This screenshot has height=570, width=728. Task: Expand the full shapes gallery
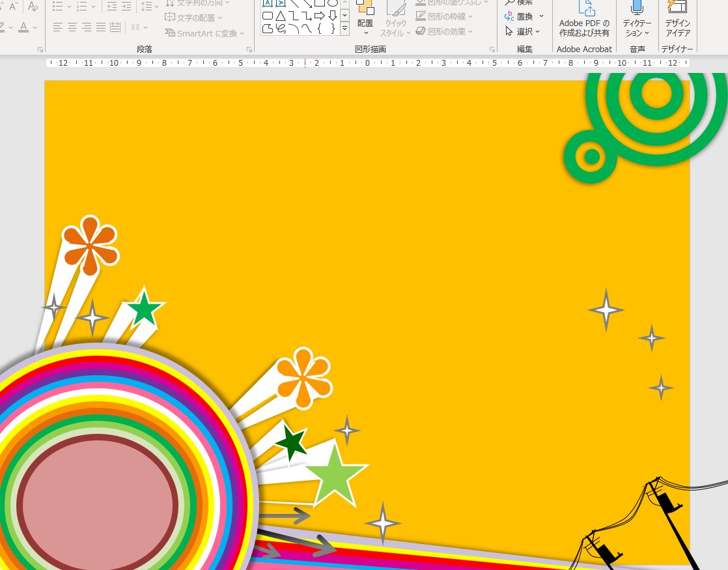(x=345, y=29)
